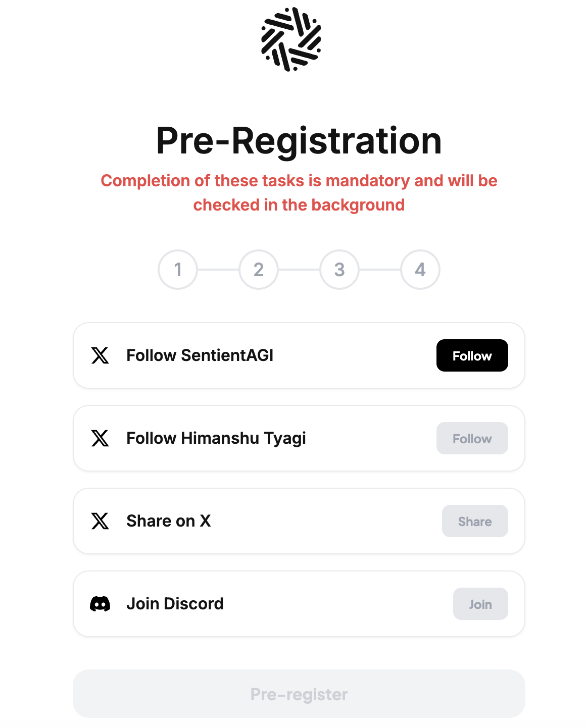Select step 3 circle in progress indicator
586x728 pixels.
339,270
